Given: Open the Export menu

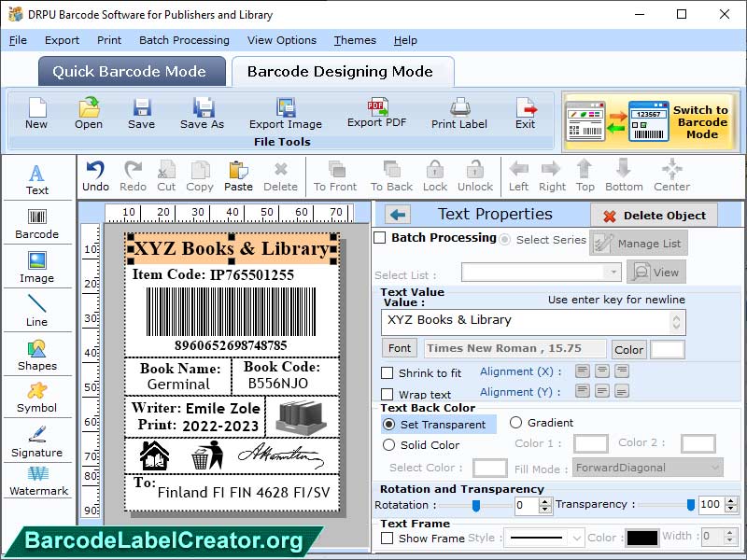Looking at the screenshot, I should tap(62, 40).
